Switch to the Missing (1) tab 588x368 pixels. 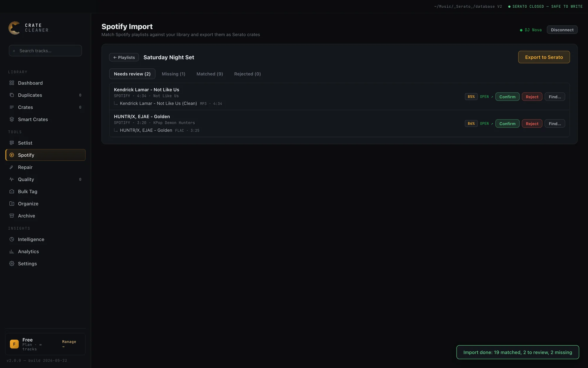tap(173, 74)
